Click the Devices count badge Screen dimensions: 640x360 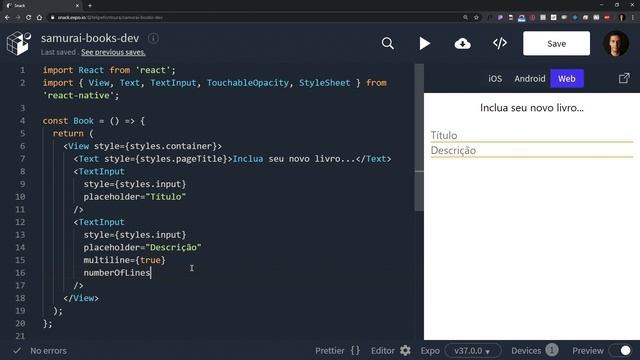(x=552, y=350)
